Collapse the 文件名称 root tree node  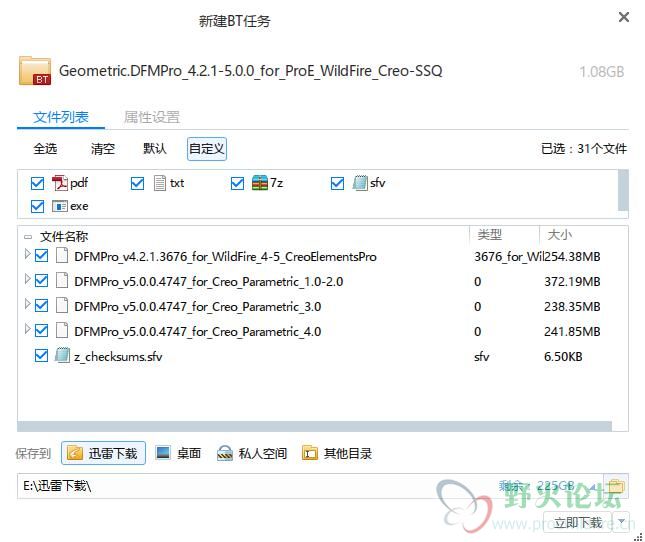point(28,237)
